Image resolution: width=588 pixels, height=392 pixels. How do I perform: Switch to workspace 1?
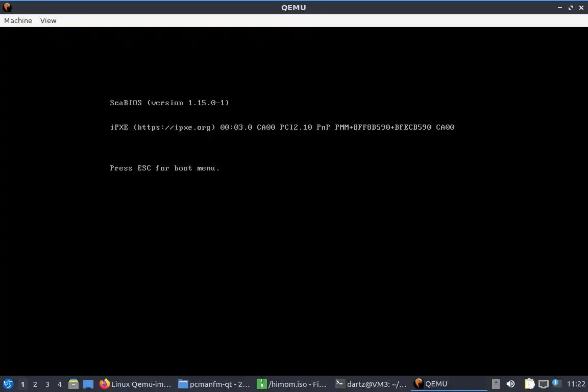coord(22,384)
